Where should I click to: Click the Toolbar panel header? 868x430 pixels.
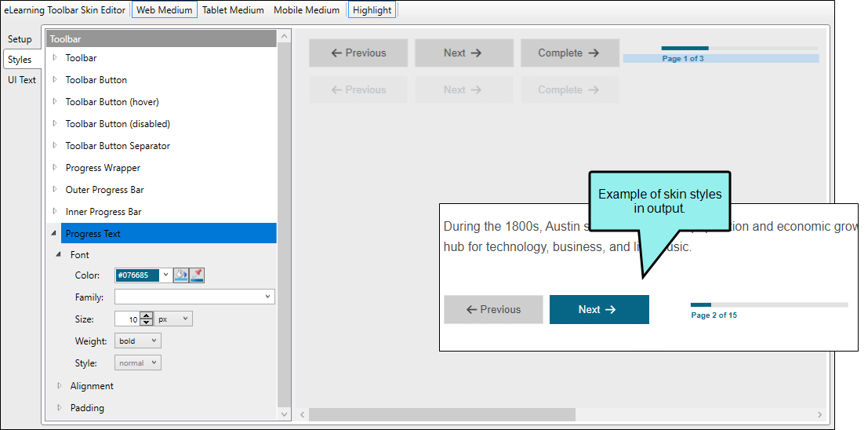tap(161, 38)
